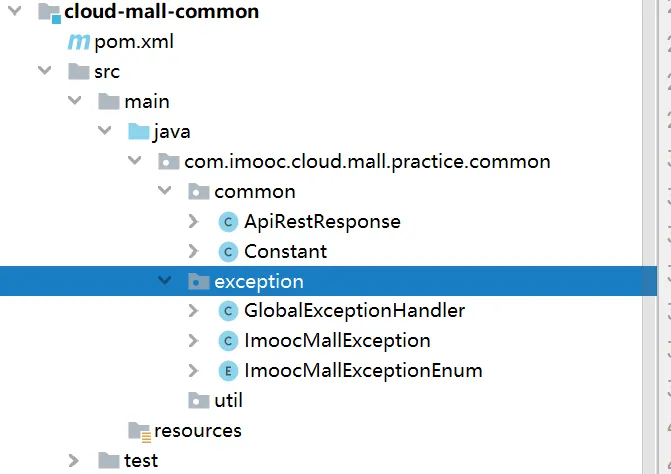Click the GlobalExceptionHandler class icon
This screenshot has height=474, width=671.
point(228,311)
